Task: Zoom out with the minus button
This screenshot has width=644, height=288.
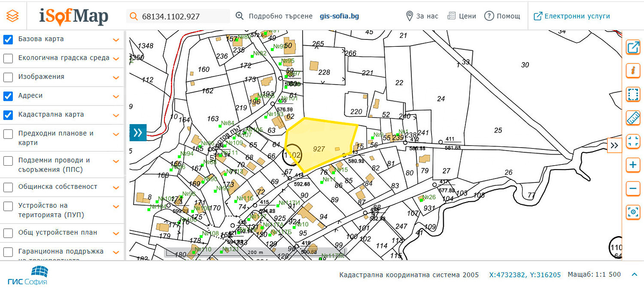Action: click(633, 188)
